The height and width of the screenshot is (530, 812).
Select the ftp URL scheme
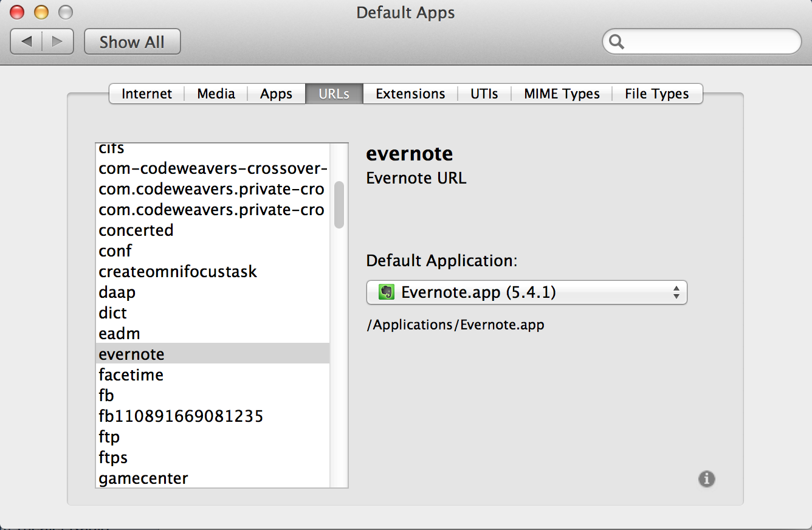[213, 437]
